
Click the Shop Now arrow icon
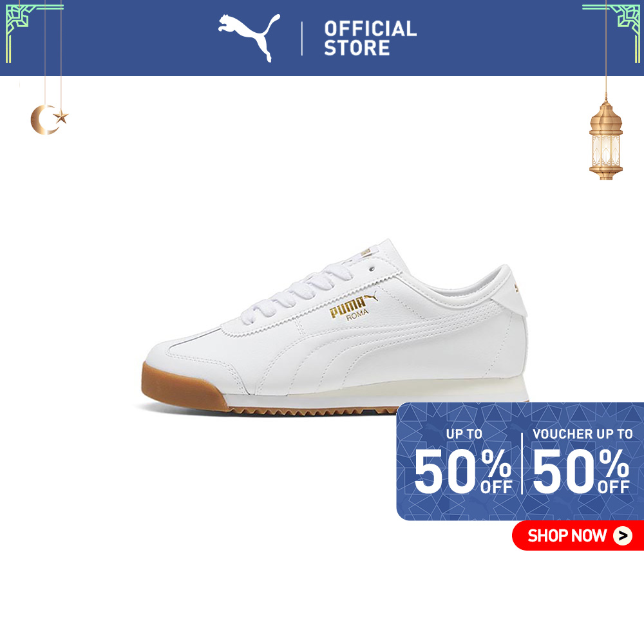[623, 536]
